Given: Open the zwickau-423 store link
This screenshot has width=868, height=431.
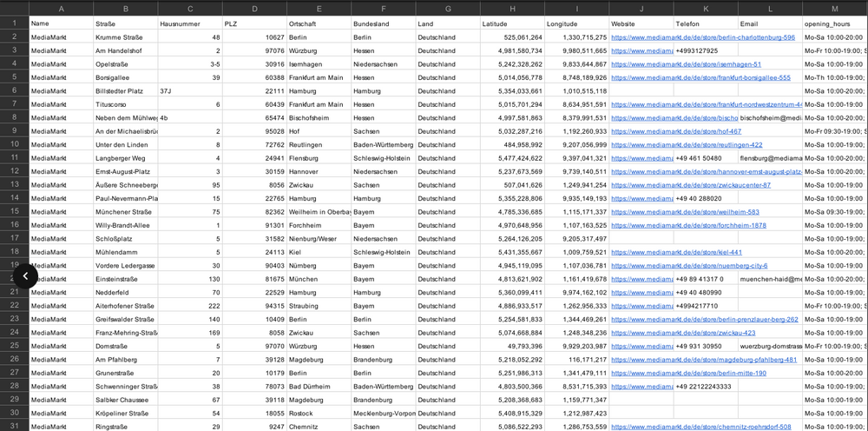Looking at the screenshot, I should tap(683, 333).
